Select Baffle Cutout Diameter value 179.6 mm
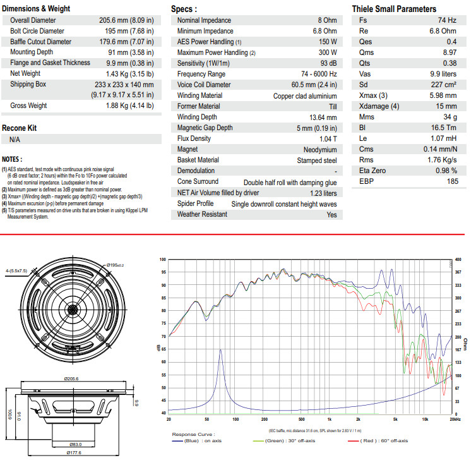Viewport: 476px width, 465px height. pyautogui.click(x=126, y=42)
